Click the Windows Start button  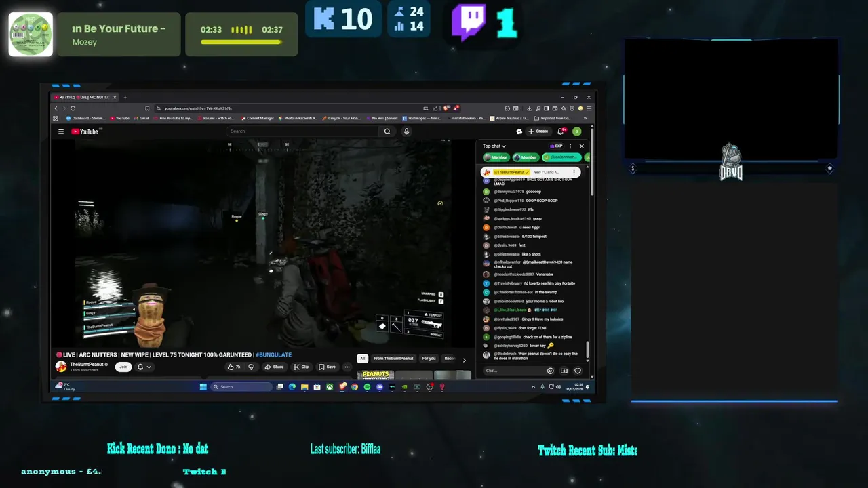[203, 387]
